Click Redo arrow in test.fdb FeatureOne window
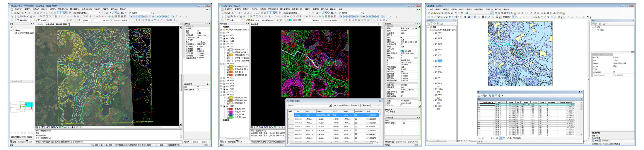Viewport: 644px width, 150px height. (239, 13)
